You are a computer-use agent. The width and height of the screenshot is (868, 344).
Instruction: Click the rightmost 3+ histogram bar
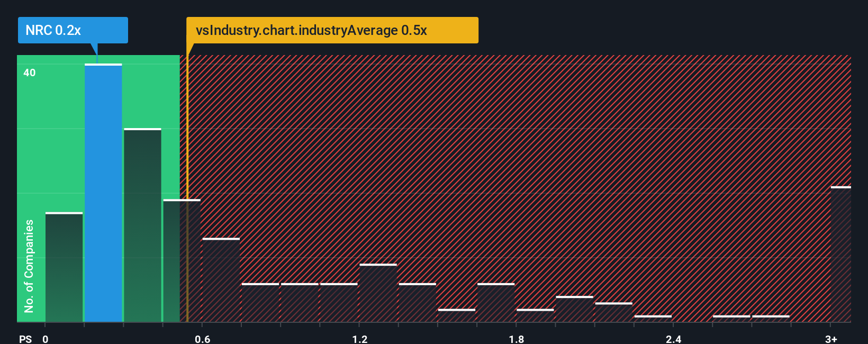(x=841, y=254)
